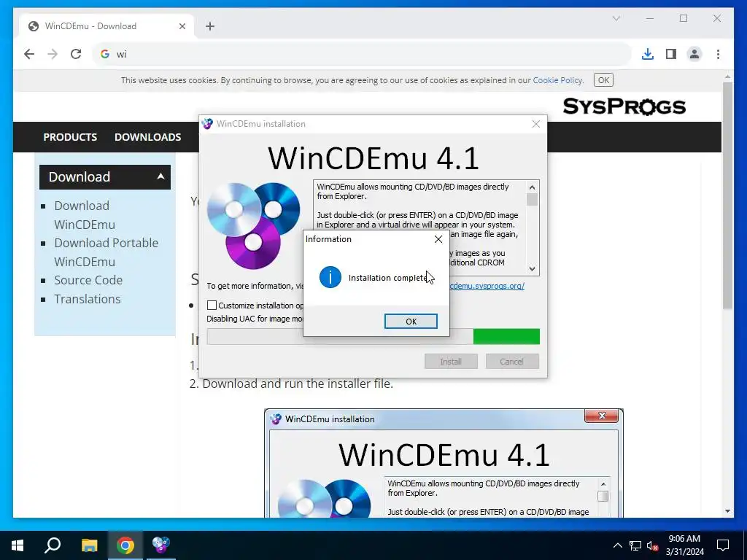Open the tab search dropdown chevron

point(616,18)
